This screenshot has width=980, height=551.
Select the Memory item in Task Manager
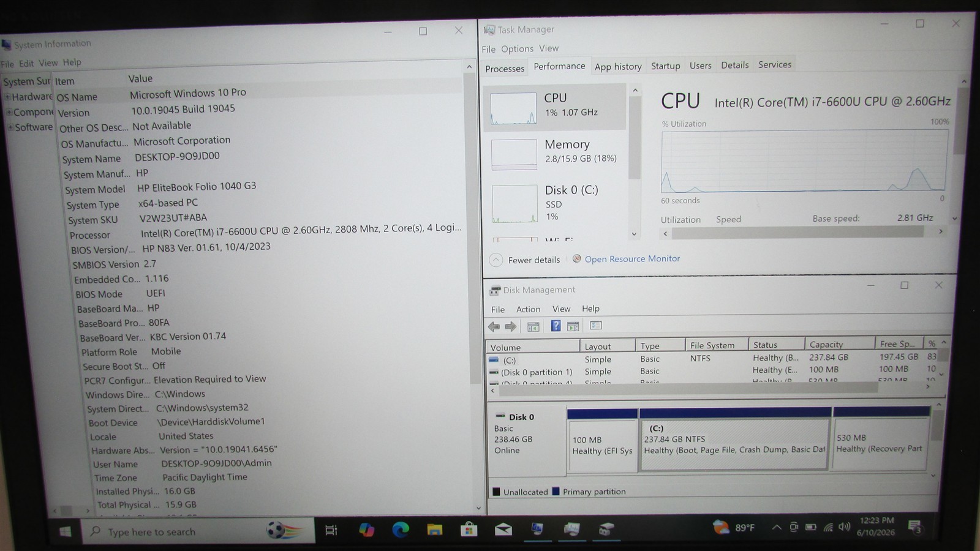pos(556,152)
